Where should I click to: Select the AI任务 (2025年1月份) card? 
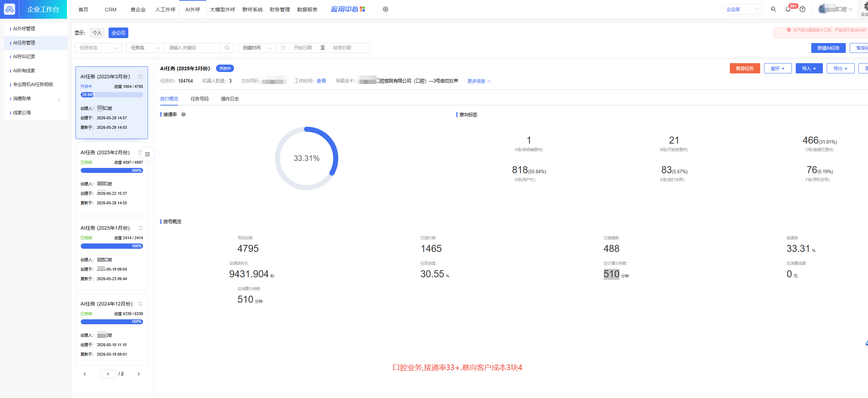tap(112, 254)
